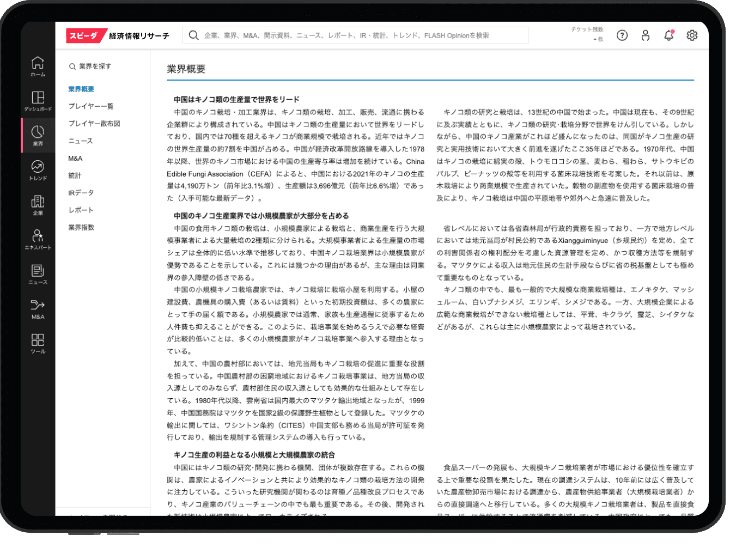Click the 業界概要 page heading
The width and height of the screenshot is (730, 560).
click(186, 69)
